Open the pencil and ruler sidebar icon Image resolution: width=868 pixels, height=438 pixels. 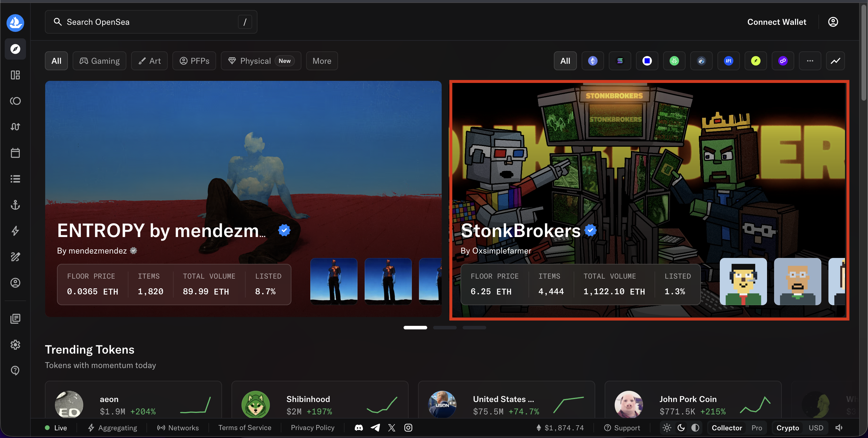point(15,257)
